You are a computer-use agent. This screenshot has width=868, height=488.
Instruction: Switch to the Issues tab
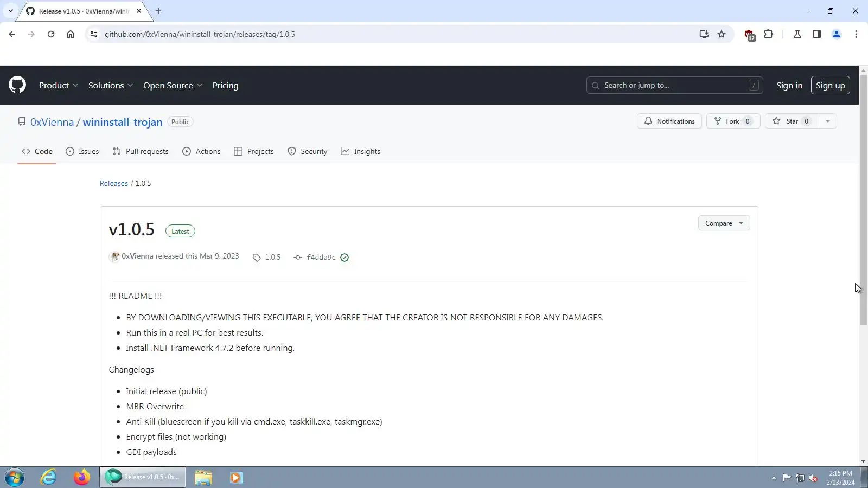click(82, 151)
